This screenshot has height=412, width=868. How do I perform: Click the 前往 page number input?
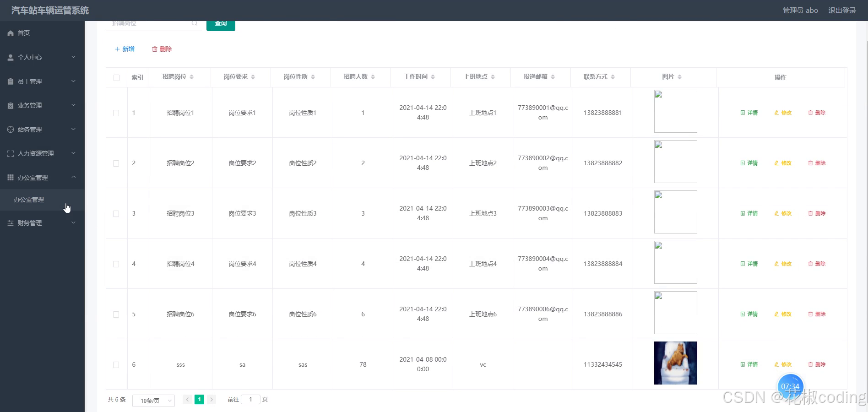point(250,400)
